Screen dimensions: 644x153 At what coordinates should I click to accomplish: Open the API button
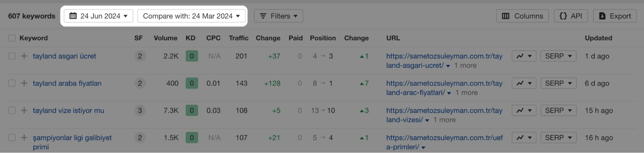click(x=571, y=16)
